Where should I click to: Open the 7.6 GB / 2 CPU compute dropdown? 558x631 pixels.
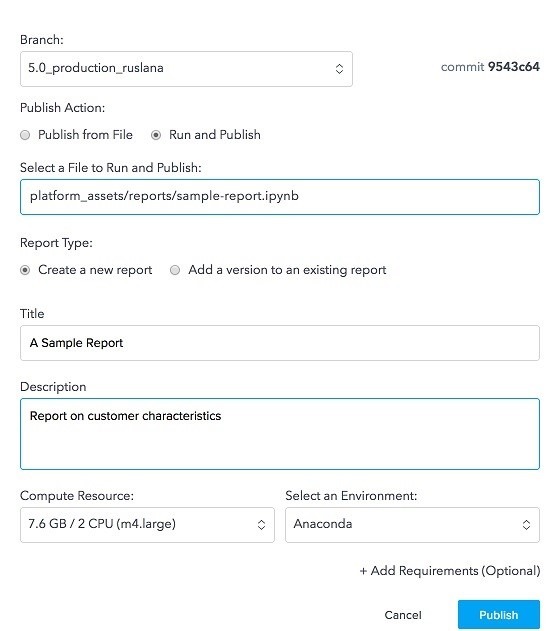(x=147, y=525)
